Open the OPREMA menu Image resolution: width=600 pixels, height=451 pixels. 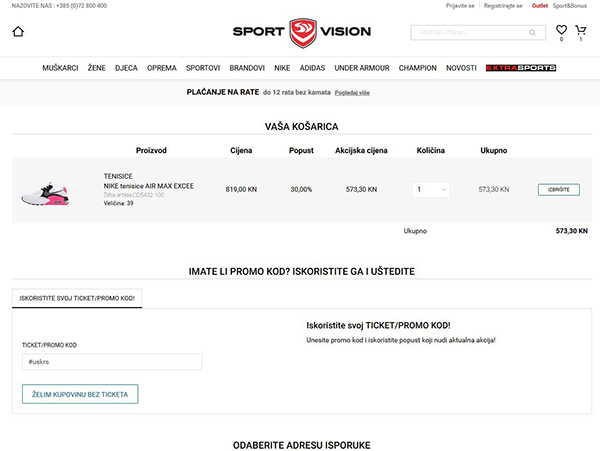[x=162, y=68]
